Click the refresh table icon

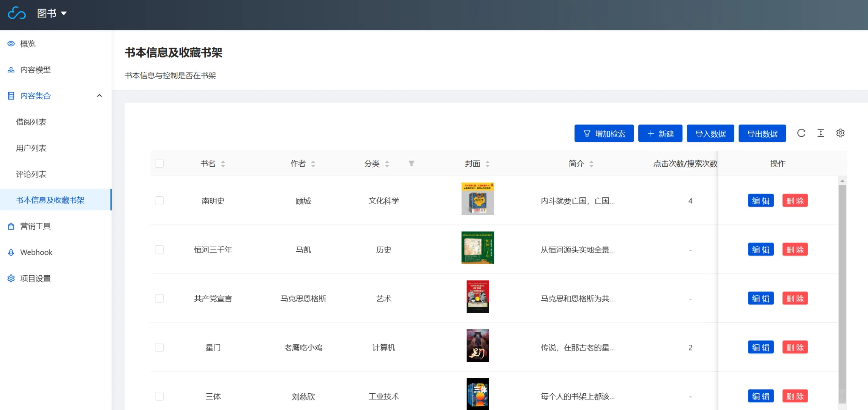[802, 133]
